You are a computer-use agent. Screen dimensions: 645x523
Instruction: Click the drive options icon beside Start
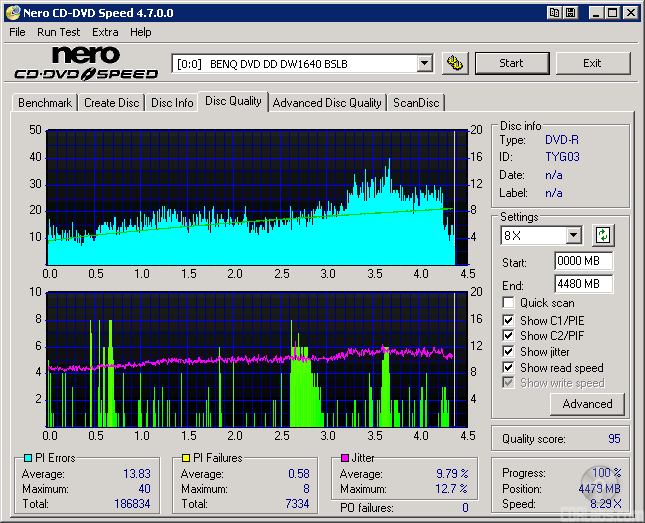point(454,63)
